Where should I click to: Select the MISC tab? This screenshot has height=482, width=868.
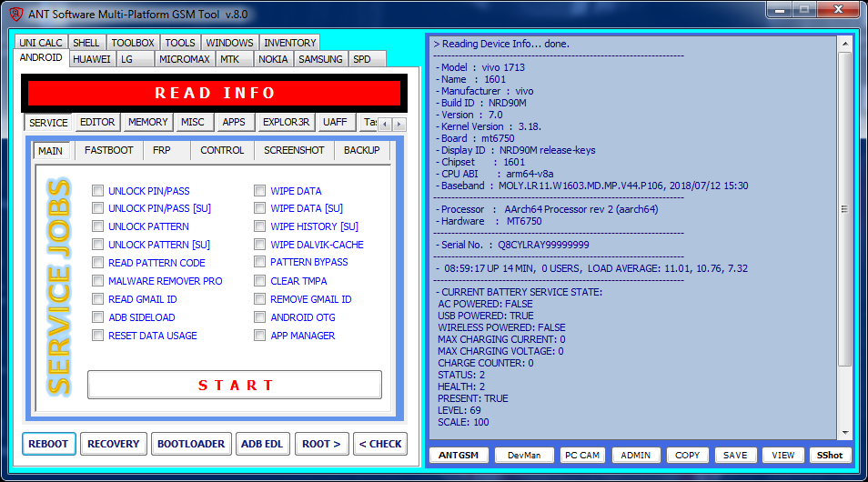pos(193,122)
